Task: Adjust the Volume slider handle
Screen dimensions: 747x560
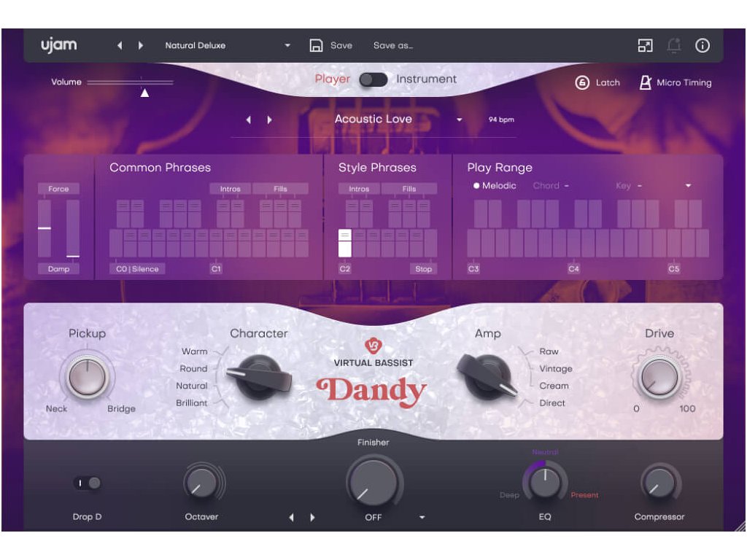Action: 145,93
